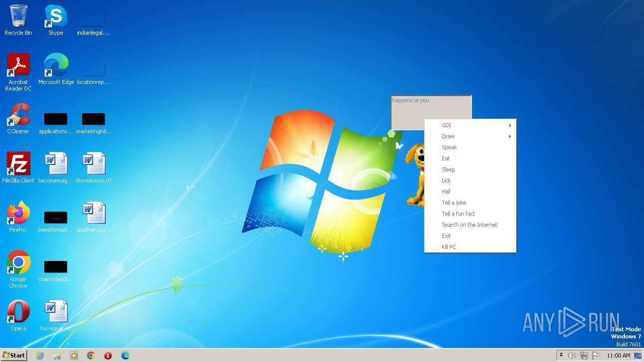Screen dimensions: 644x362
Task: Open Windows Media Player taskbar icon
Action: click(74, 355)
